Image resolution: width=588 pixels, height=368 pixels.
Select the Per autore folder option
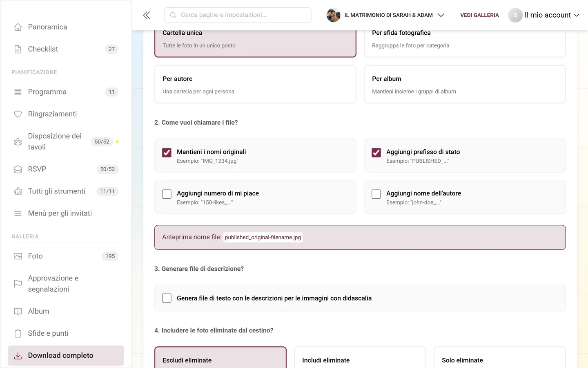point(255,84)
